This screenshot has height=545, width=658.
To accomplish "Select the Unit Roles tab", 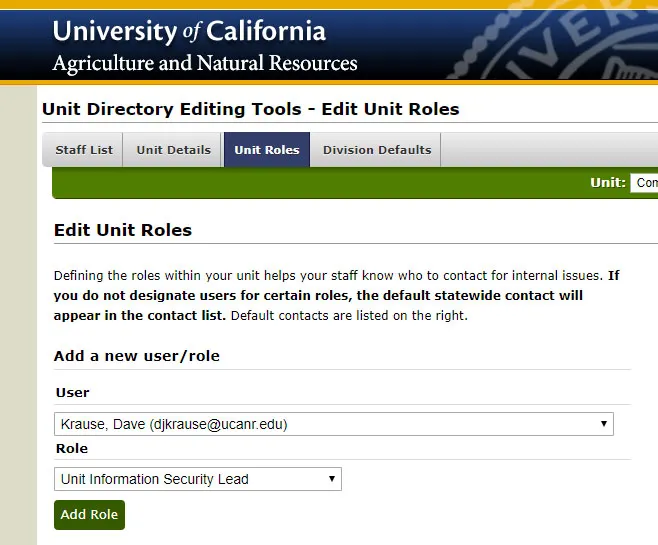I will coord(267,150).
